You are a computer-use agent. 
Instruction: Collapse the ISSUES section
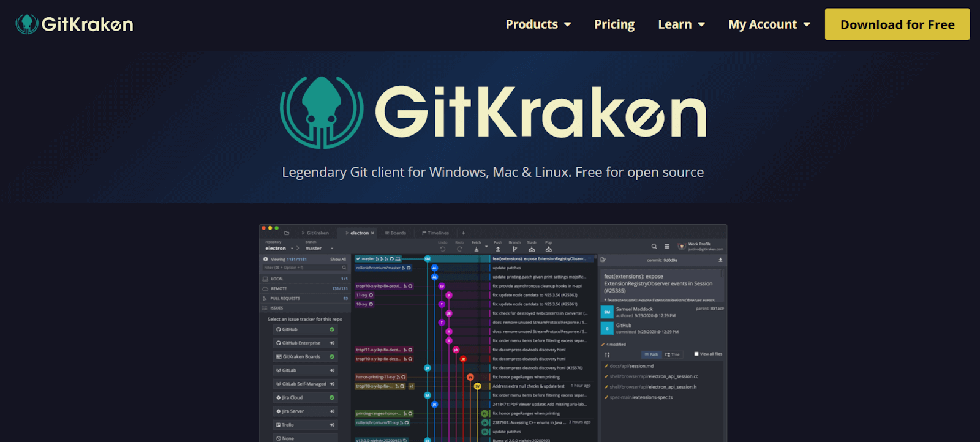click(305, 308)
